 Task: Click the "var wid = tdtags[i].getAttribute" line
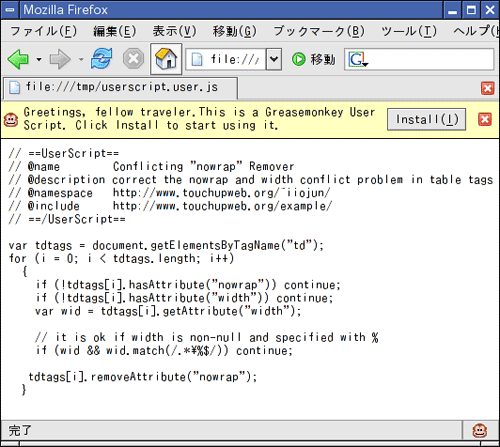(168, 311)
